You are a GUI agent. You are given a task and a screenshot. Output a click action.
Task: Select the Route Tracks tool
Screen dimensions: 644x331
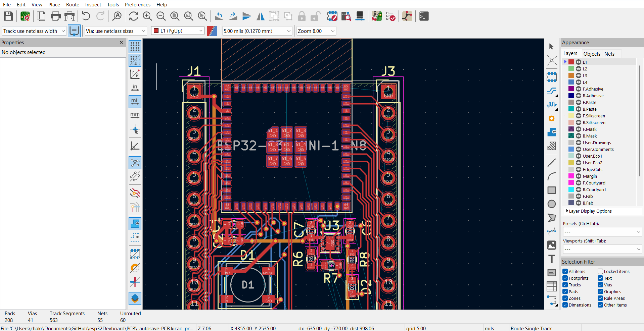(551, 91)
